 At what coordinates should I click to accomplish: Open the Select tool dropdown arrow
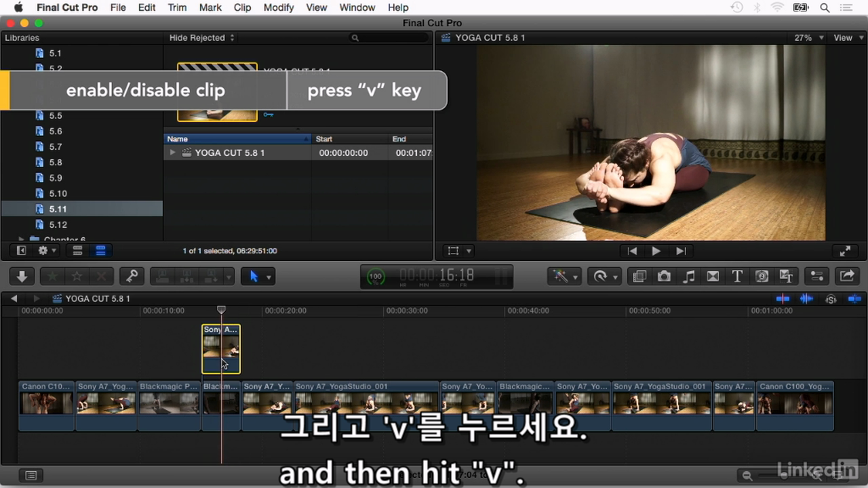click(x=269, y=277)
